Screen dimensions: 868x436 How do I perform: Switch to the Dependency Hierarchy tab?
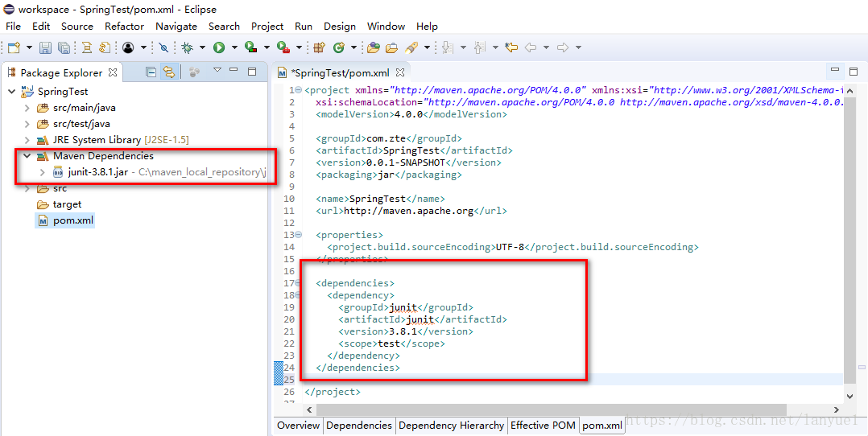point(451,426)
